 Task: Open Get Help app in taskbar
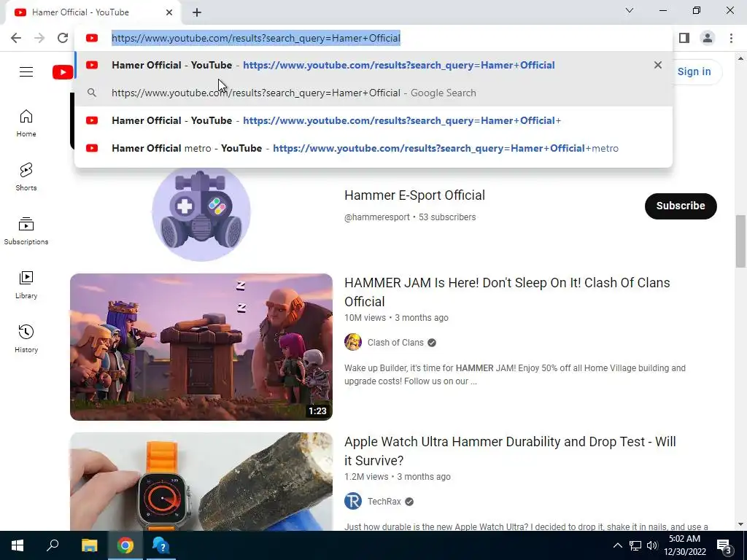[161, 545]
